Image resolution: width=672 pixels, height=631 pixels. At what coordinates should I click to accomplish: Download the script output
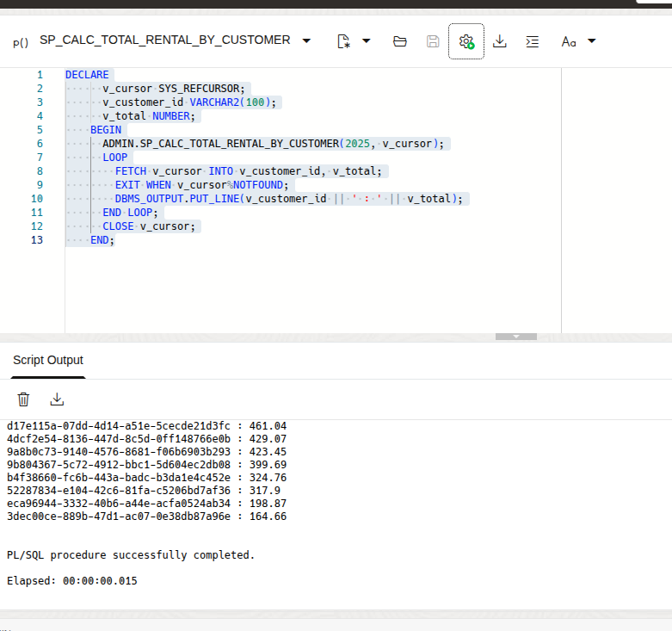[x=57, y=399]
